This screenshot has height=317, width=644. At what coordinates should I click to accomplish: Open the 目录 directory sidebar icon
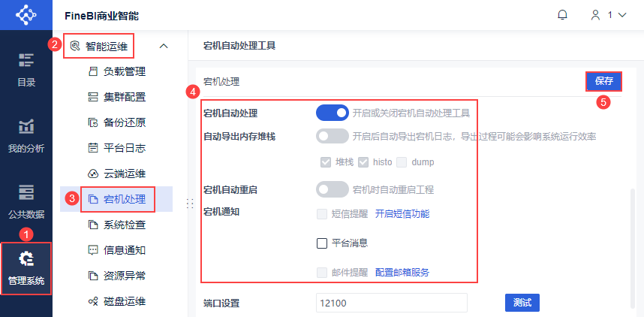[x=26, y=60]
